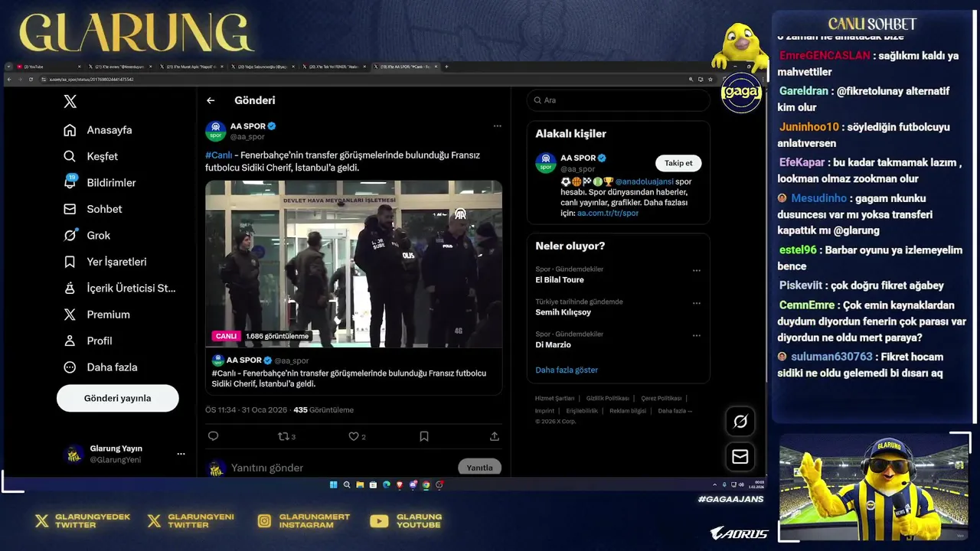Click the #Canlı hashtag in the post

point(219,155)
